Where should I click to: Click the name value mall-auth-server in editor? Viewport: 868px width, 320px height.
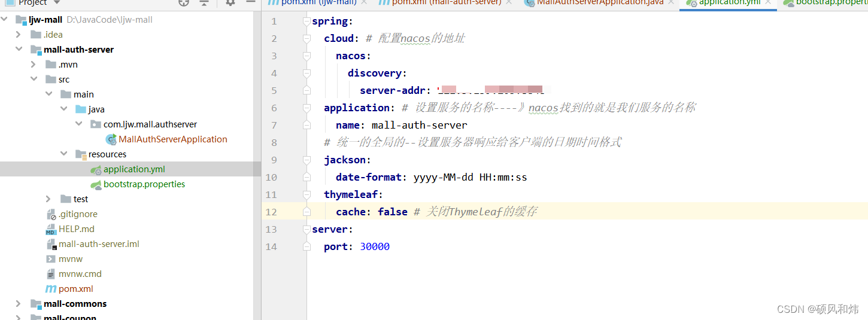tap(420, 126)
